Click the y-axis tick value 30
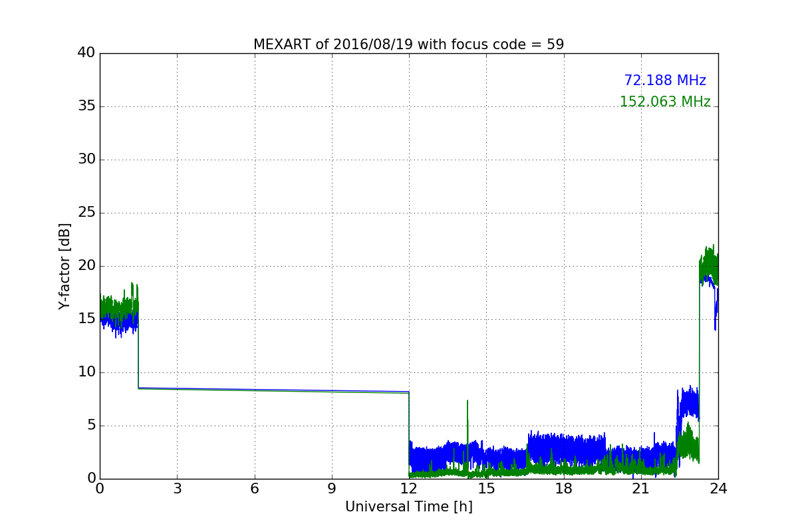798x532 pixels. click(86, 160)
